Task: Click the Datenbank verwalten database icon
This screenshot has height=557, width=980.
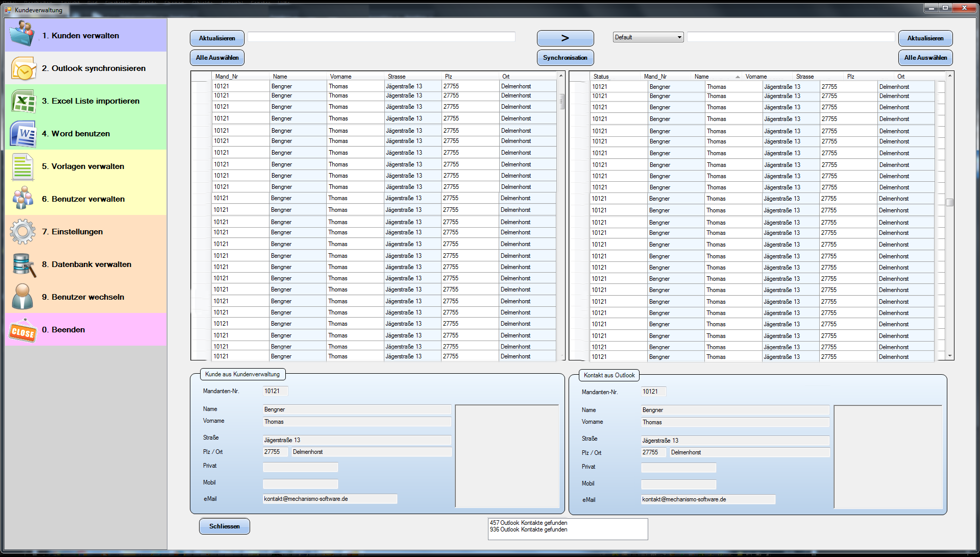Action: pyautogui.click(x=24, y=265)
